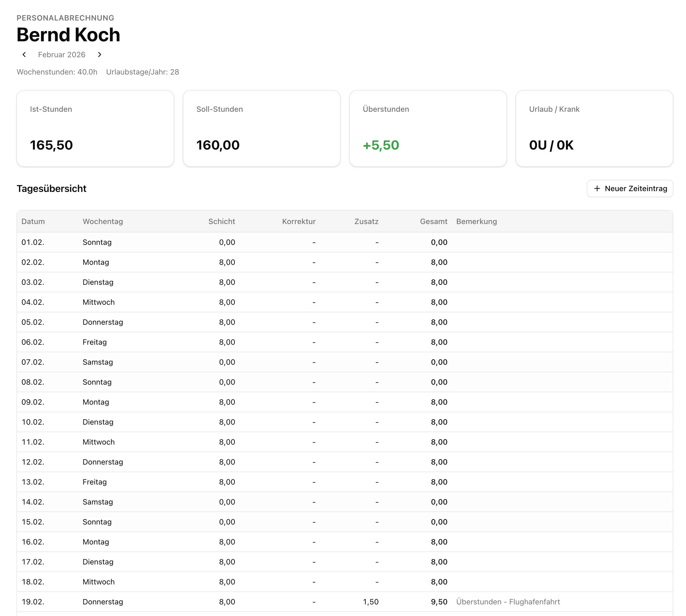Click the Überstunden - Flughafenfahrt remark
This screenshot has height=616, width=686.
click(508, 602)
